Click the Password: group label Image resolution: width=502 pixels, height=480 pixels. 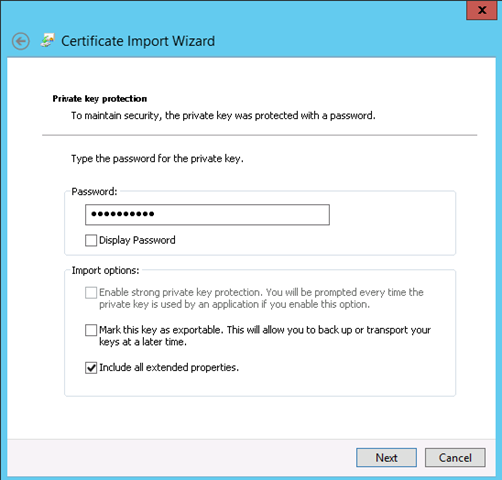[95, 191]
